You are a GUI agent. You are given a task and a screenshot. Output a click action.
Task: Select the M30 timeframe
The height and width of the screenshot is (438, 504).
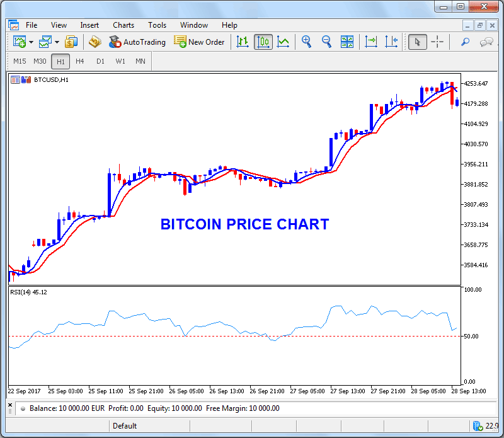coord(40,61)
